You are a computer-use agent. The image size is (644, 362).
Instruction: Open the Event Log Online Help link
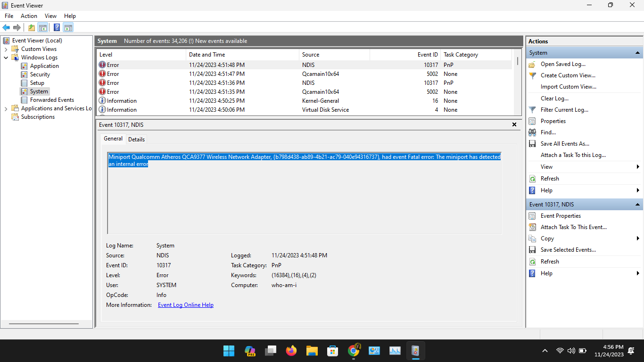186,305
